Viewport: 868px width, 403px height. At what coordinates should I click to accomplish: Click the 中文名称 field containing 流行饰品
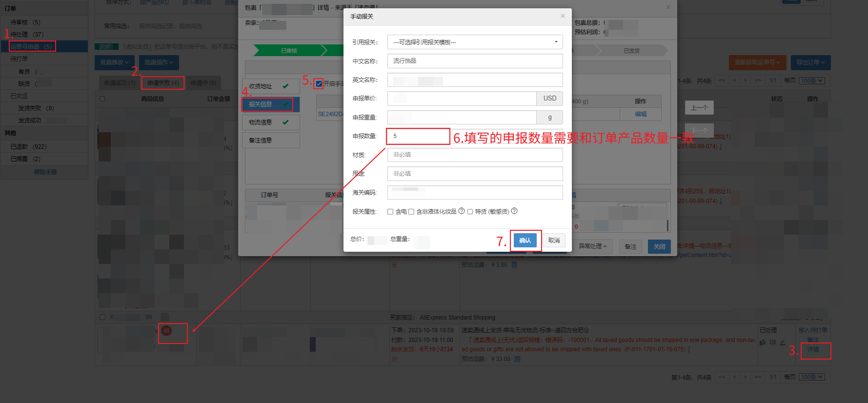pyautogui.click(x=475, y=61)
